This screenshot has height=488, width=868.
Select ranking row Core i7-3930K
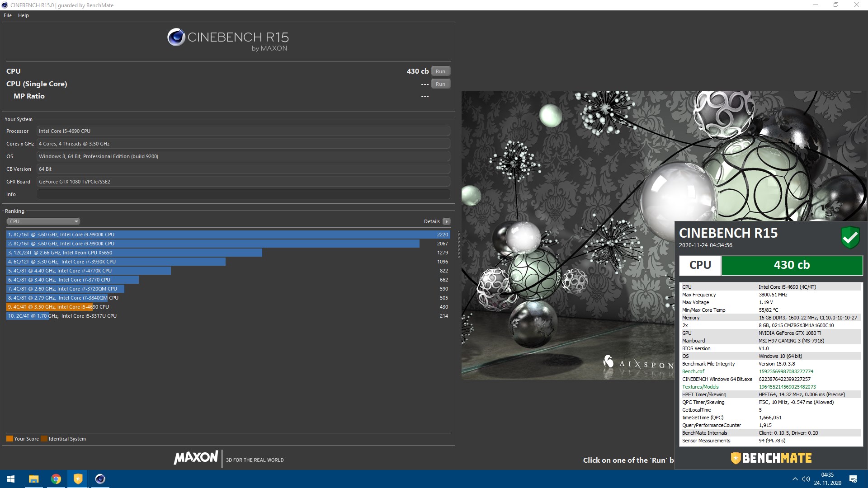(228, 262)
